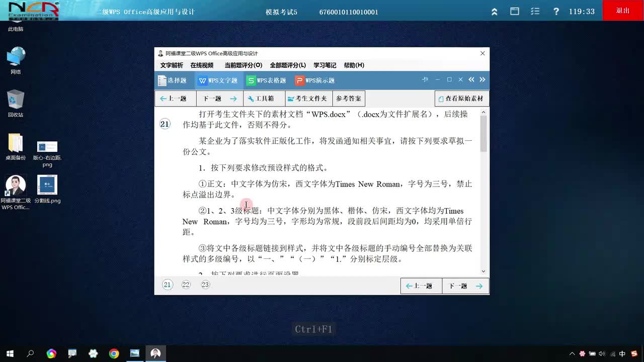Image resolution: width=644 pixels, height=362 pixels.
Task: Open the 阿福课堂 app in taskbar
Action: coord(156,353)
